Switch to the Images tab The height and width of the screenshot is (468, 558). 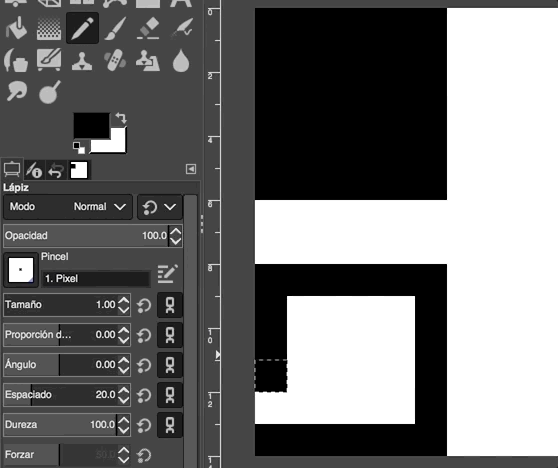79,170
